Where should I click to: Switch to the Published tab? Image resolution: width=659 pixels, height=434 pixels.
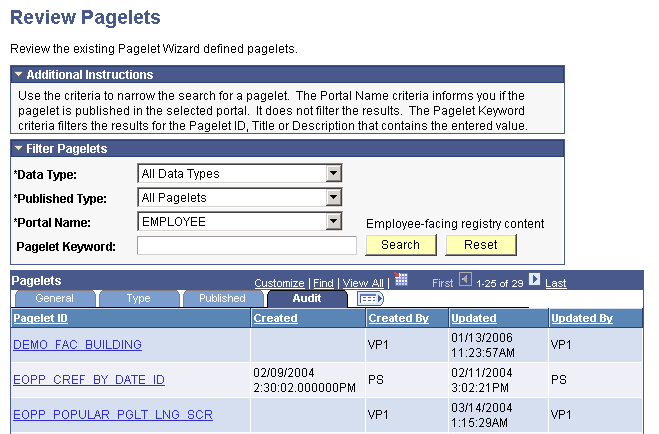tap(222, 298)
